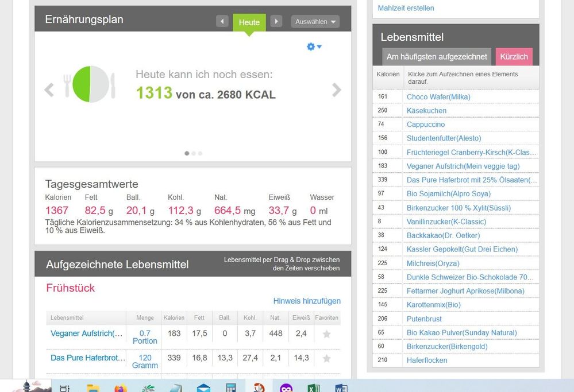Open the Auswählen date dropdown
Viewport: 574px width, 392px height.
pyautogui.click(x=315, y=22)
